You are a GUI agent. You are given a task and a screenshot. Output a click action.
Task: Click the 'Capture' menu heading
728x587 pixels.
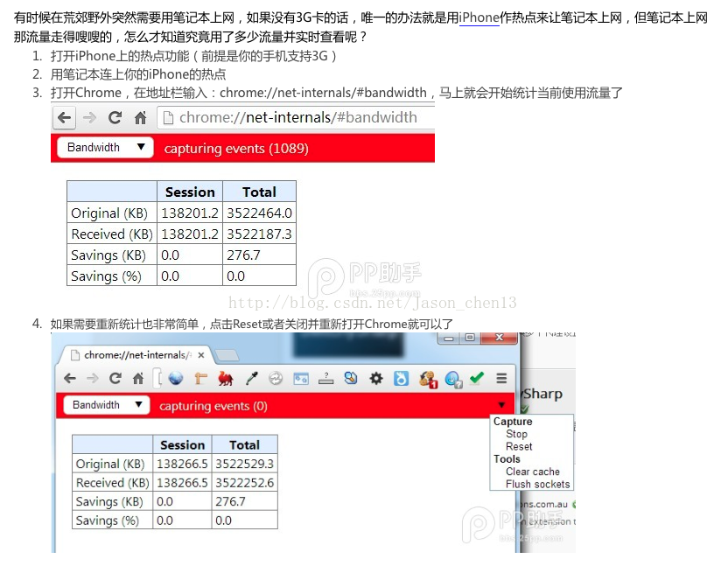click(513, 422)
